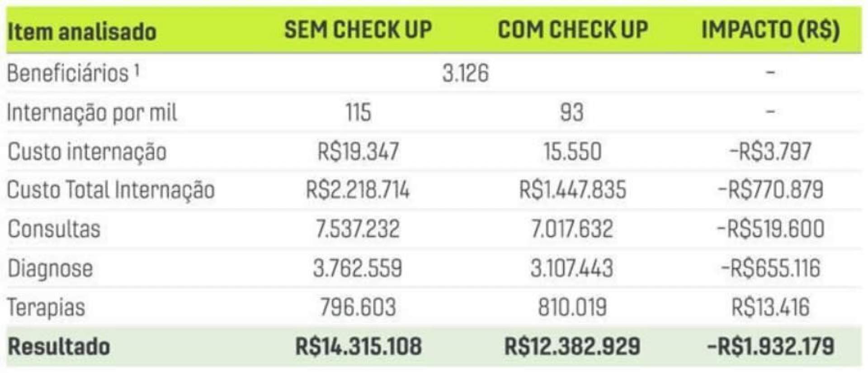Click the R$19.347 cost cell
The image size is (868, 373).
click(x=358, y=152)
